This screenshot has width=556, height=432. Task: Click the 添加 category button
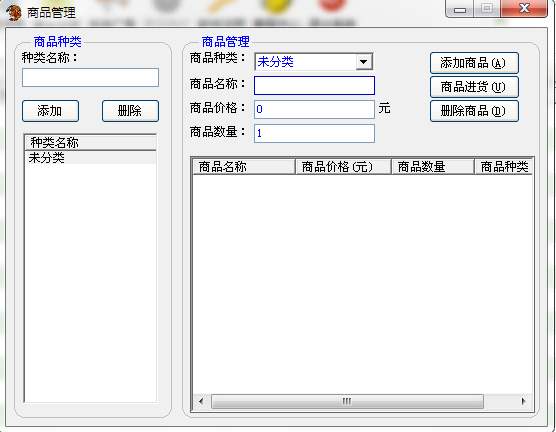coord(50,111)
